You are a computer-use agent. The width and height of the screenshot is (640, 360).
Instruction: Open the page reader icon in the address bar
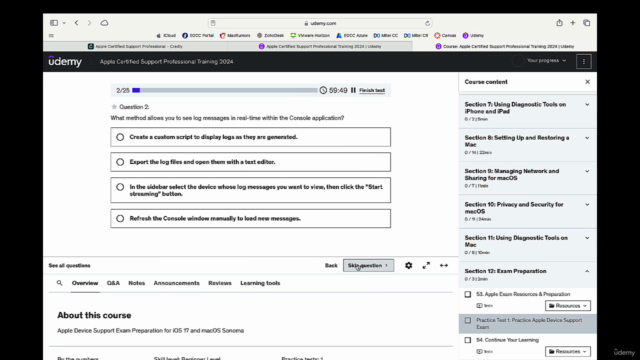coord(213,23)
